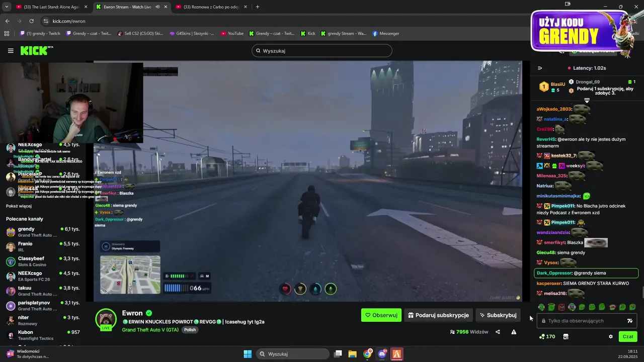Click chat username Pimpek011 Podcast message
Image resolution: width=644 pixels, height=362 pixels.
pos(562,206)
